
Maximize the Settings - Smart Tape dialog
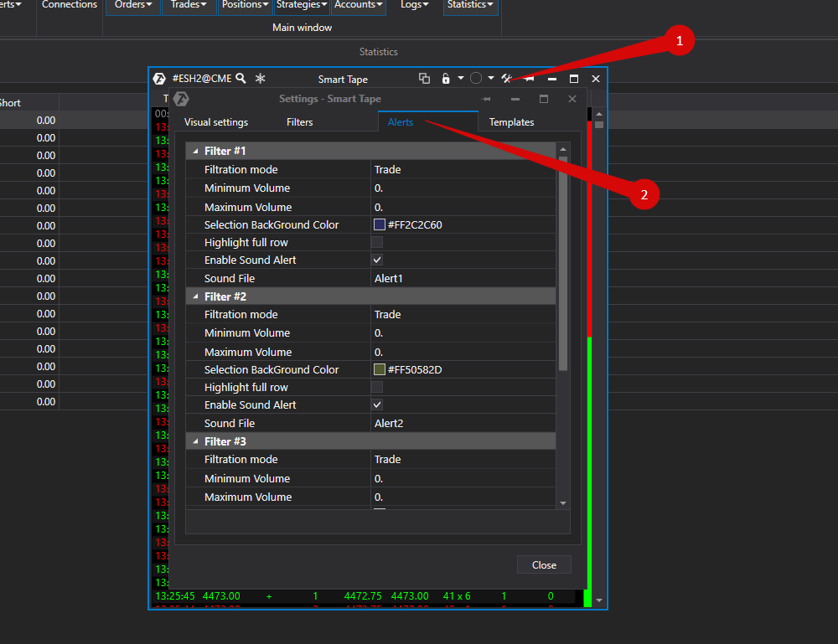click(544, 99)
